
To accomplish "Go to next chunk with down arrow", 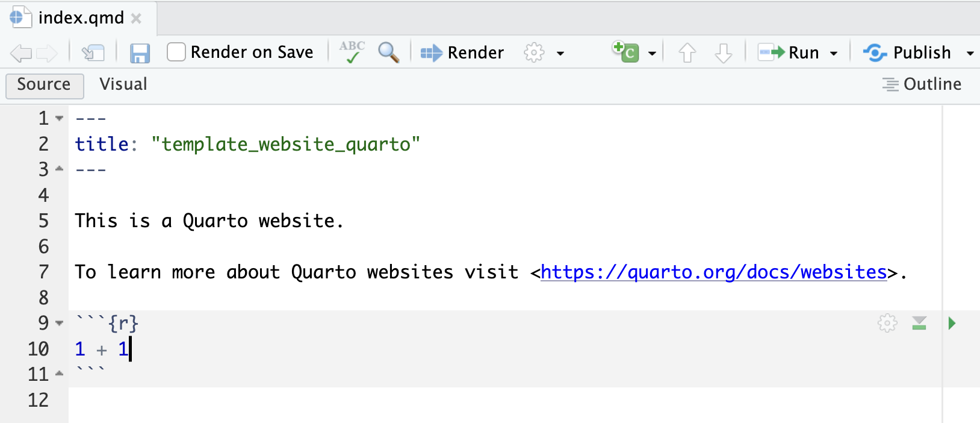I will click(x=723, y=53).
